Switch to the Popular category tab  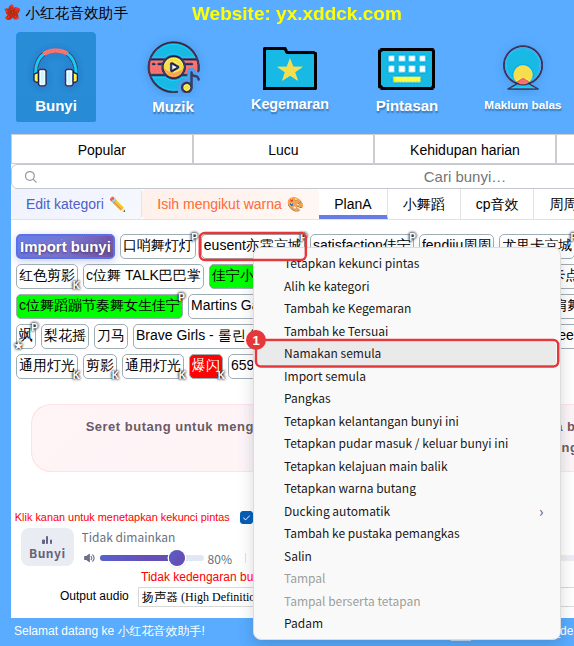pyautogui.click(x=102, y=150)
